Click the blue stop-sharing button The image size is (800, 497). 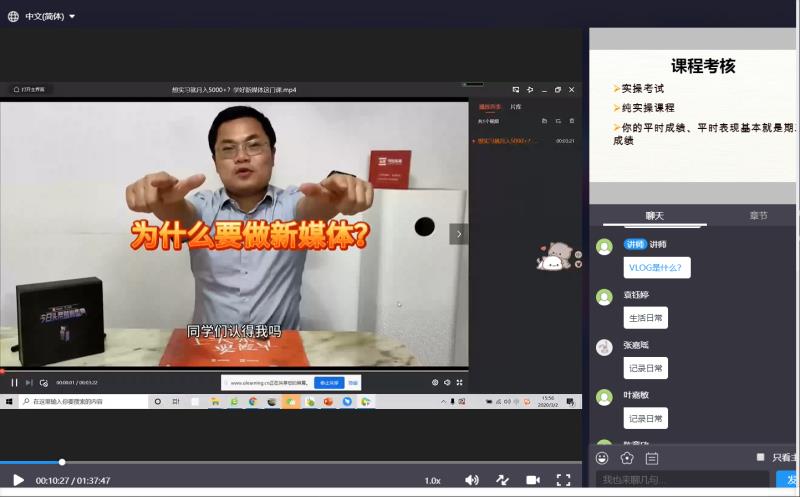(x=329, y=383)
